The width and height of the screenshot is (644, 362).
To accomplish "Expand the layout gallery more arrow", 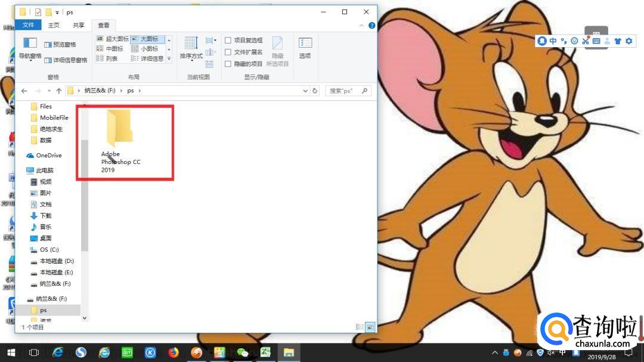I will coord(169,59).
